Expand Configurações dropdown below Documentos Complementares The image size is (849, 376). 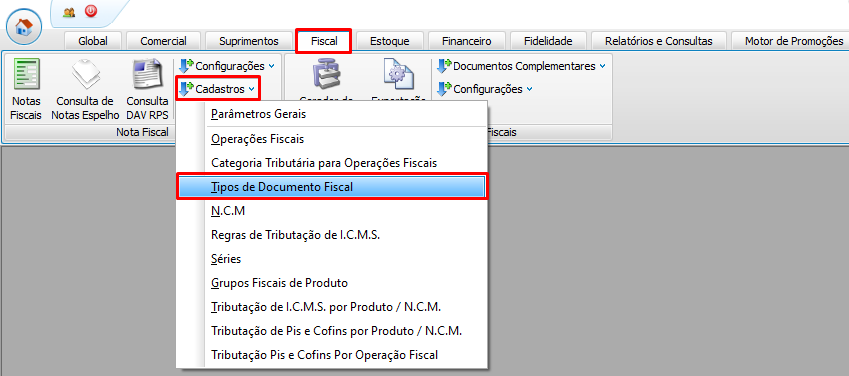pos(485,89)
